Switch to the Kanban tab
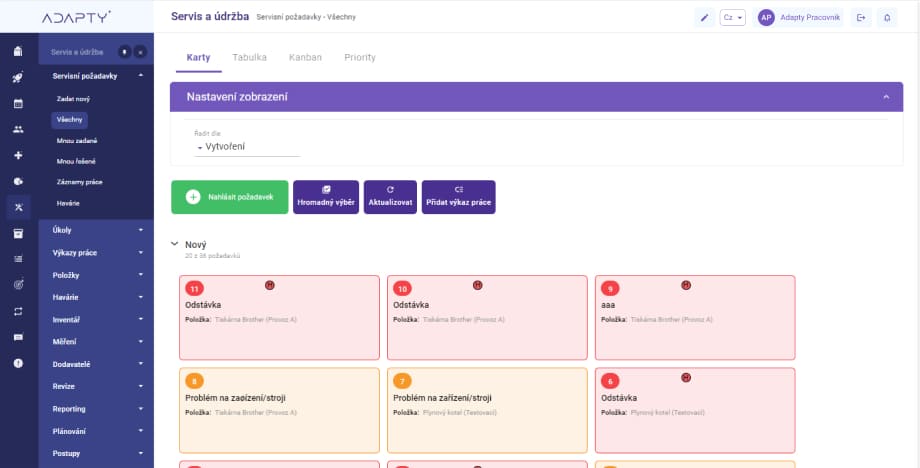Viewport: 920px width, 468px height. [305, 57]
